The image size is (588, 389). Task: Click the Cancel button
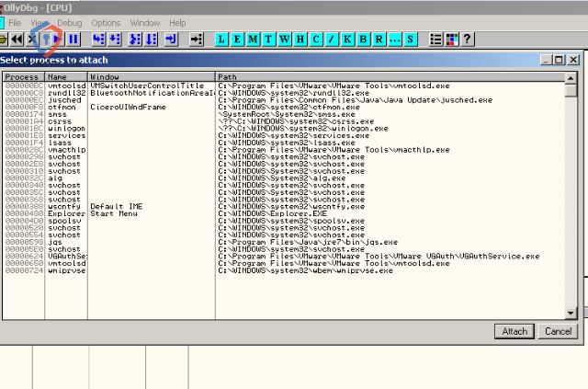(x=558, y=331)
